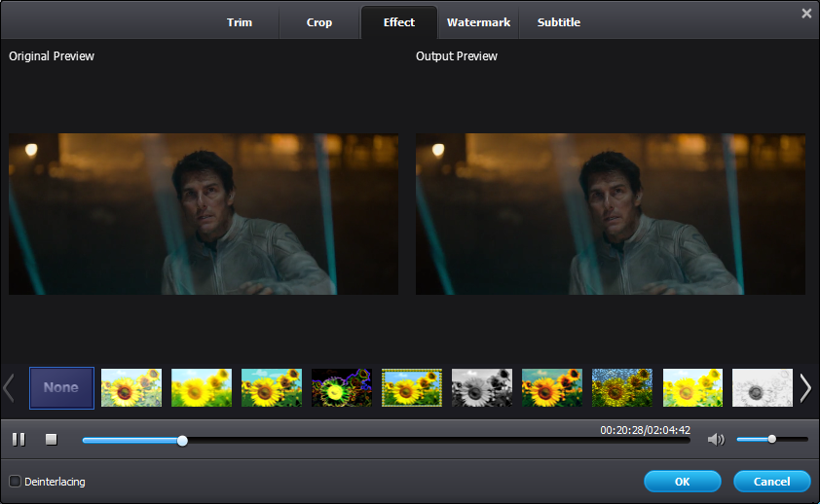Click the Original Preview video frame
Screen dimensions: 820x504
coord(204,214)
